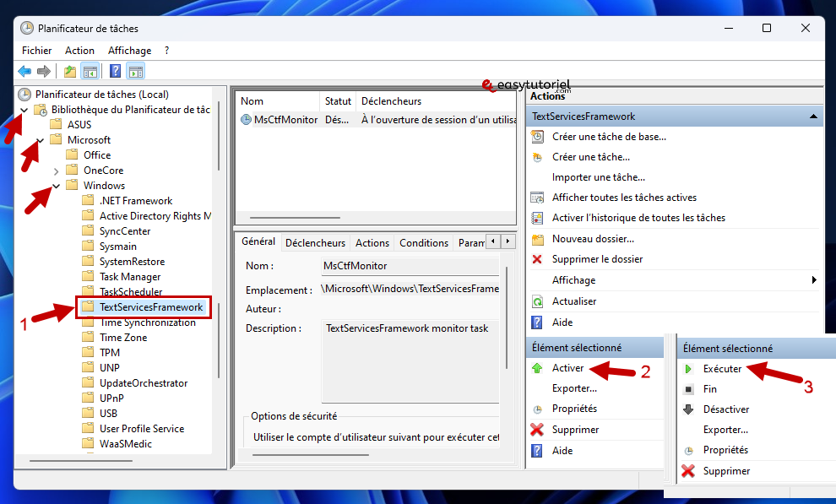Open the Affichage menu in the menu bar
Screen dimensions: 836x504
click(x=129, y=51)
